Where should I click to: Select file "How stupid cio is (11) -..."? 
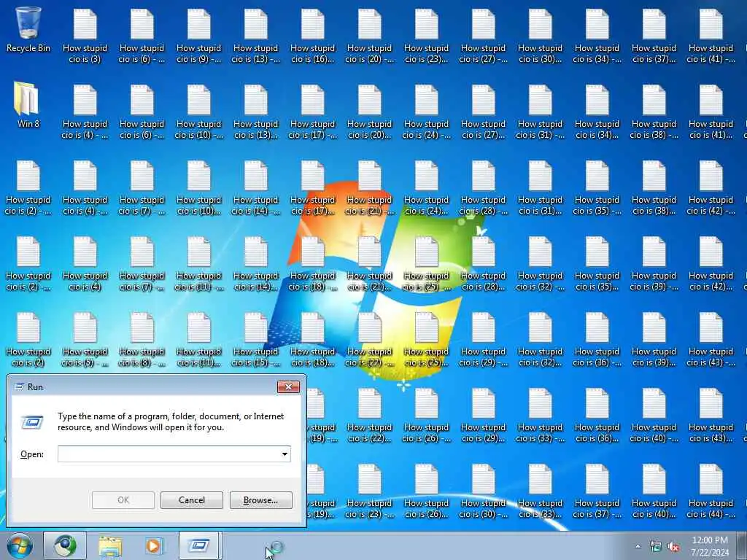click(x=198, y=264)
